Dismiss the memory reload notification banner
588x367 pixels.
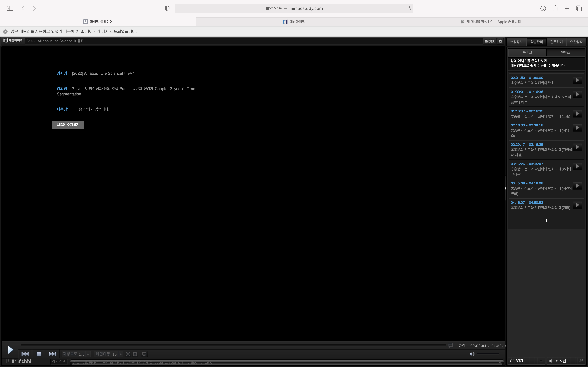[5, 32]
